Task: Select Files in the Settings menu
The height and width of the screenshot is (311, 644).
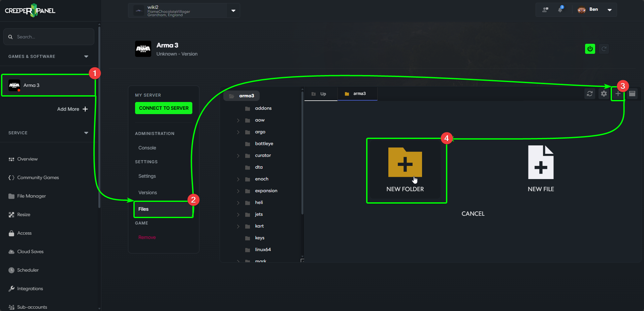Action: (x=143, y=209)
